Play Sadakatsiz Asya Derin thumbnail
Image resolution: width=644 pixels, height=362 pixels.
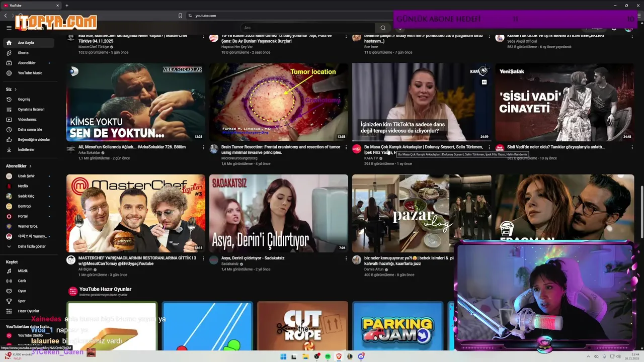click(279, 213)
